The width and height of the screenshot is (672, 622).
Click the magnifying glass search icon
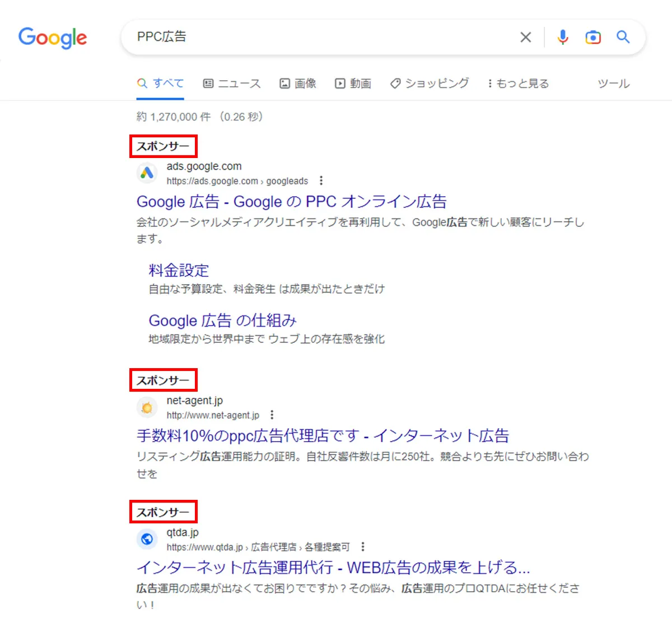coord(623,37)
